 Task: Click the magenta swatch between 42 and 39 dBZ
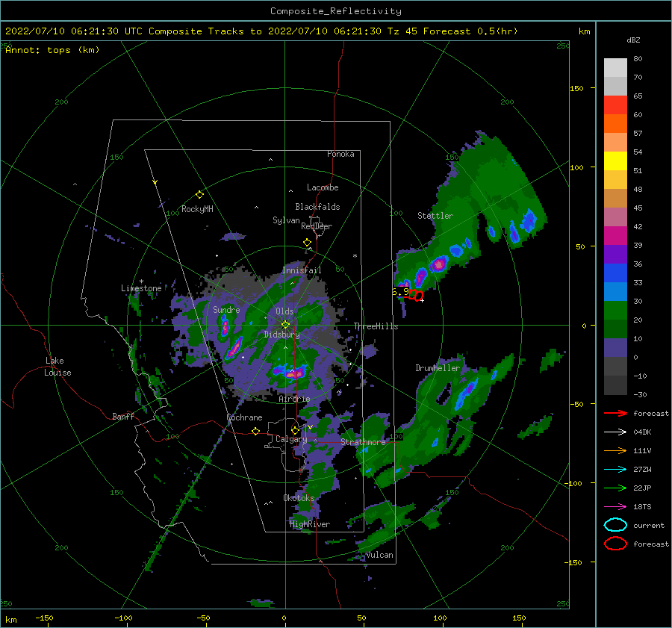tap(615, 236)
